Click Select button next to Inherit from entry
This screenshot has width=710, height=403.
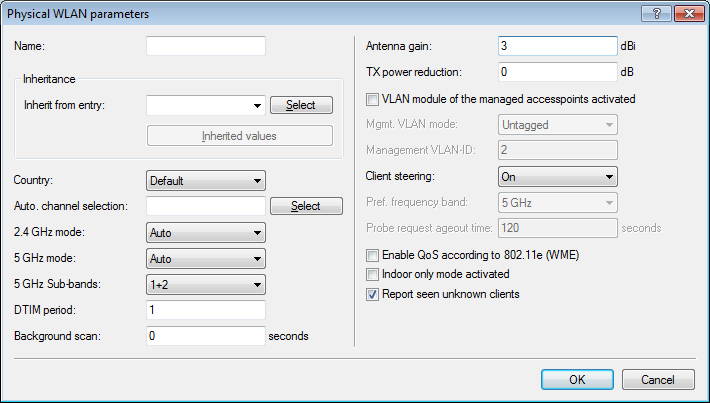[300, 105]
